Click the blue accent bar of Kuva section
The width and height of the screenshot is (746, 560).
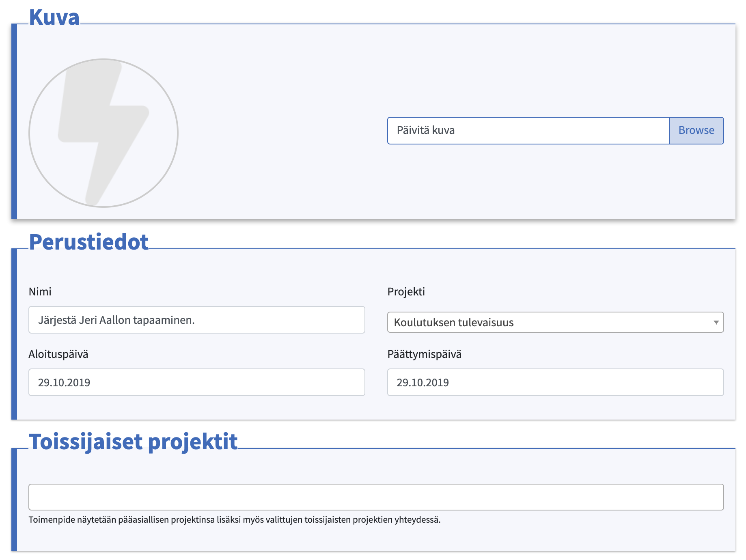coord(14,121)
